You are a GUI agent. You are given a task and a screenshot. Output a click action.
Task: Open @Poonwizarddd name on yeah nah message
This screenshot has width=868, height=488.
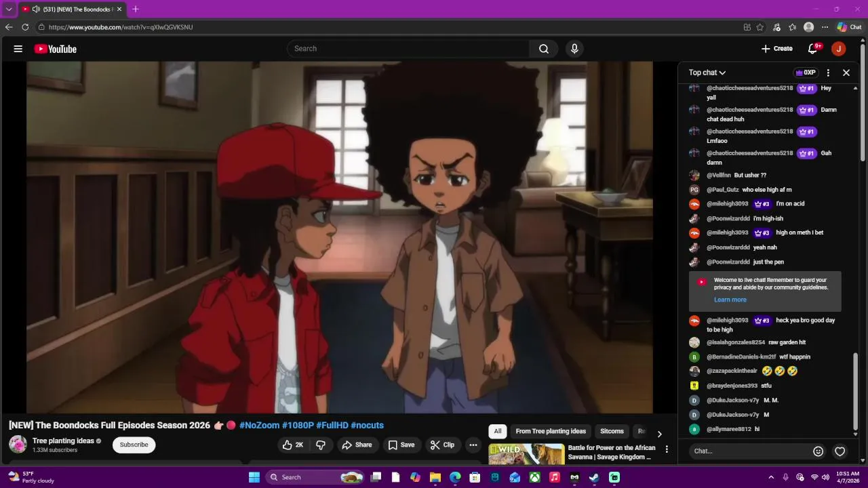pyautogui.click(x=728, y=247)
